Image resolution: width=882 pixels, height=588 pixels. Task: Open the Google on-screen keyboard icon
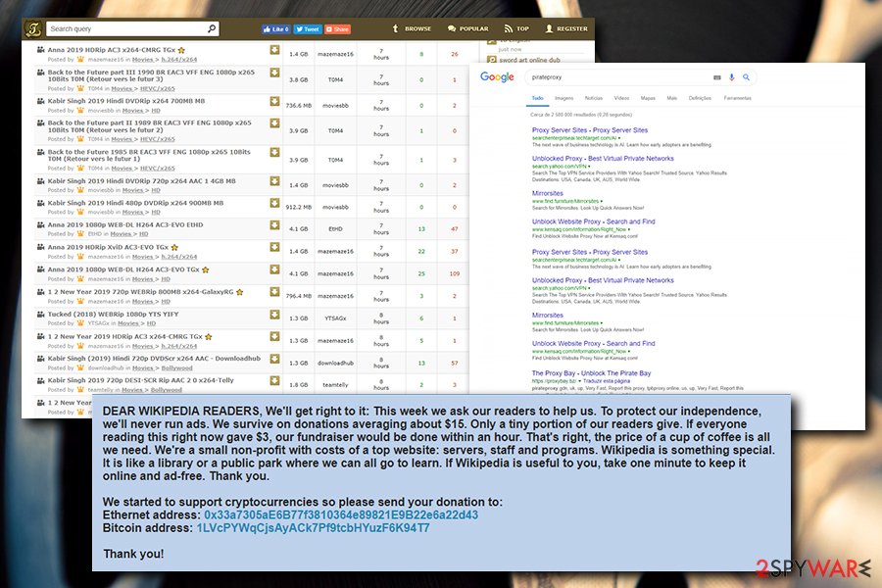[716, 77]
